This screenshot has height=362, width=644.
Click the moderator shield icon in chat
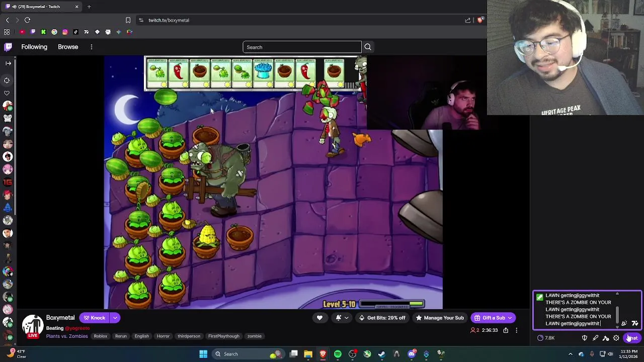click(x=585, y=338)
